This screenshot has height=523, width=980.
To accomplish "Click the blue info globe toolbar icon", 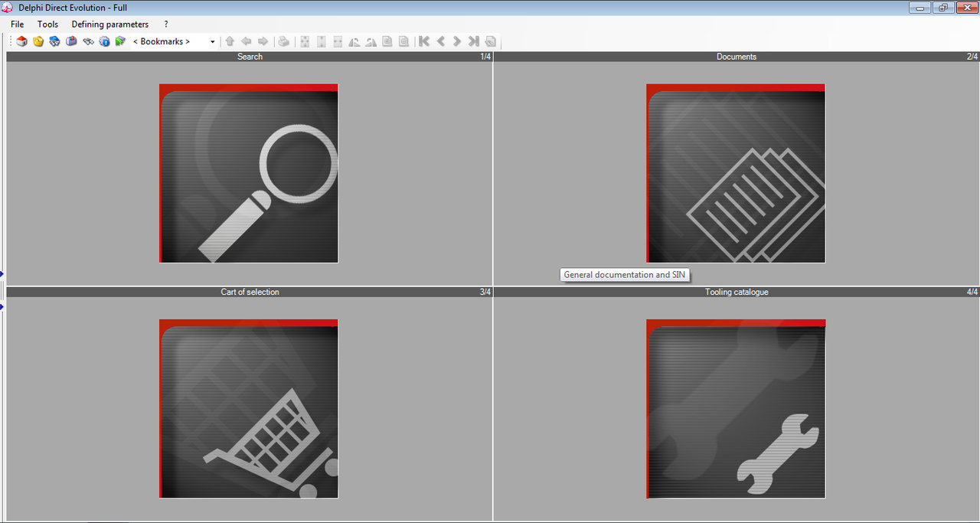I will pos(104,41).
